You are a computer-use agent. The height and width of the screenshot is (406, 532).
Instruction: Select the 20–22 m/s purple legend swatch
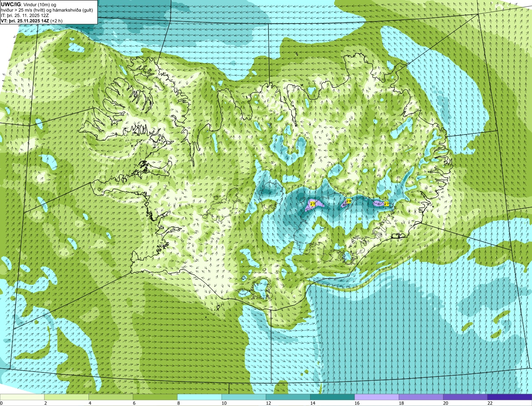pyautogui.click(x=465, y=397)
